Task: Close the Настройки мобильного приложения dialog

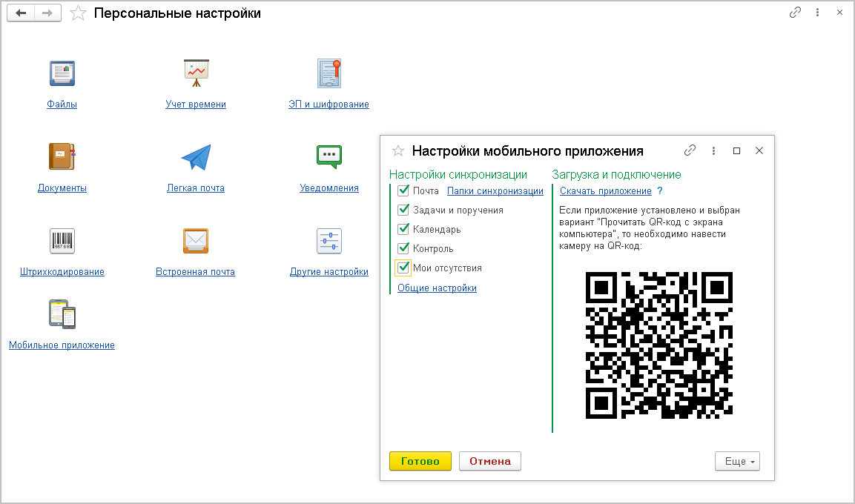Action: [x=759, y=150]
